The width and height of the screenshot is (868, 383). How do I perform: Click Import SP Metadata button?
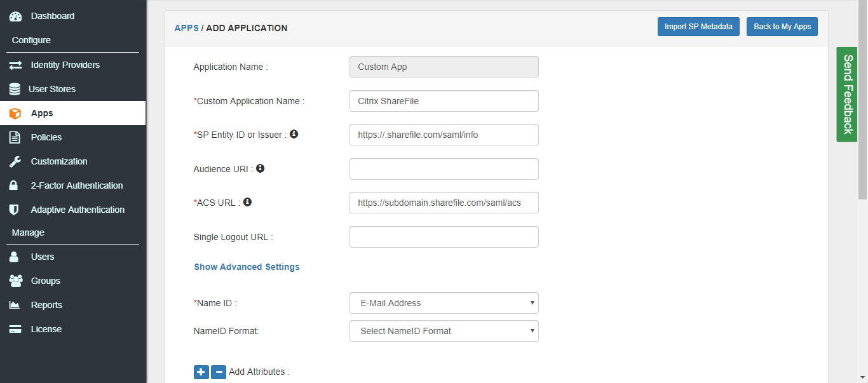click(x=698, y=27)
